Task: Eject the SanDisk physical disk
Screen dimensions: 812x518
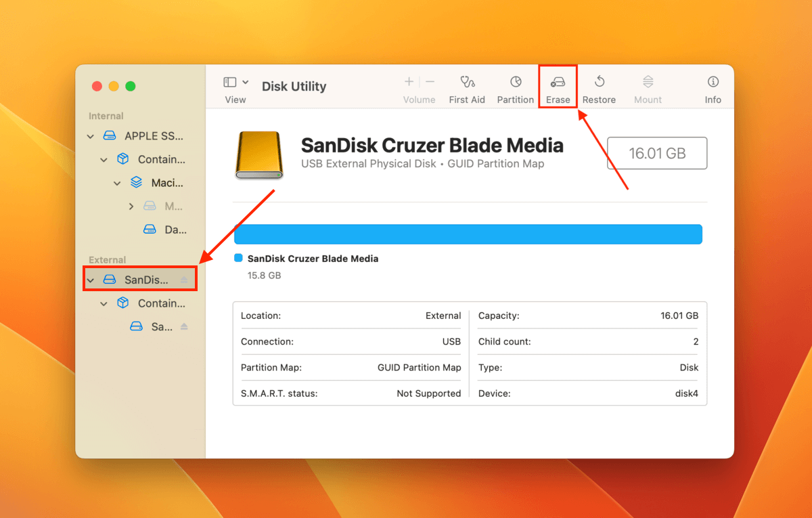Action: [x=184, y=280]
